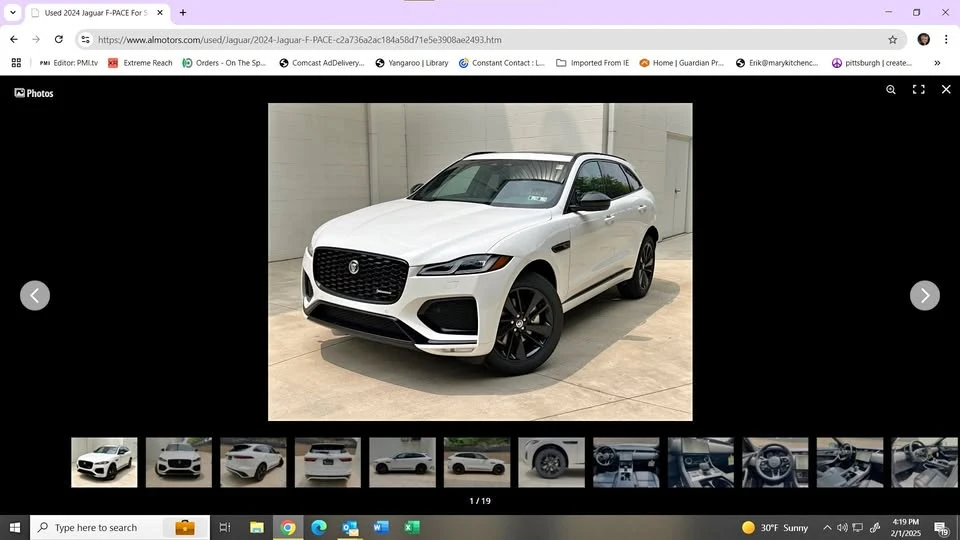
Task: Open Imported From IE bookmark folder
Action: 592,62
